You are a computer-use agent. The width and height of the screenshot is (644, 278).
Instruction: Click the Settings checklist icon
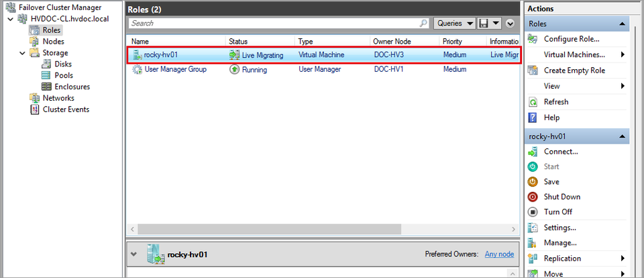pos(533,228)
